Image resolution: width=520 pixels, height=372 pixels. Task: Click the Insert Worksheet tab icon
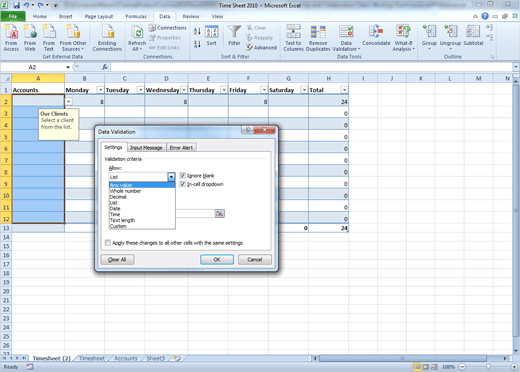coord(177,358)
